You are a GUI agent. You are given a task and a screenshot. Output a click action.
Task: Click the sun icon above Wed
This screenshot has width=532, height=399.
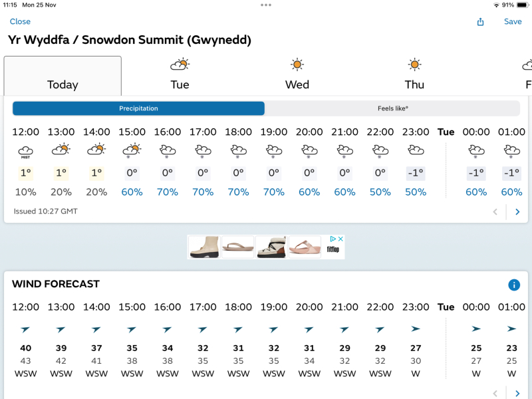coord(297,65)
